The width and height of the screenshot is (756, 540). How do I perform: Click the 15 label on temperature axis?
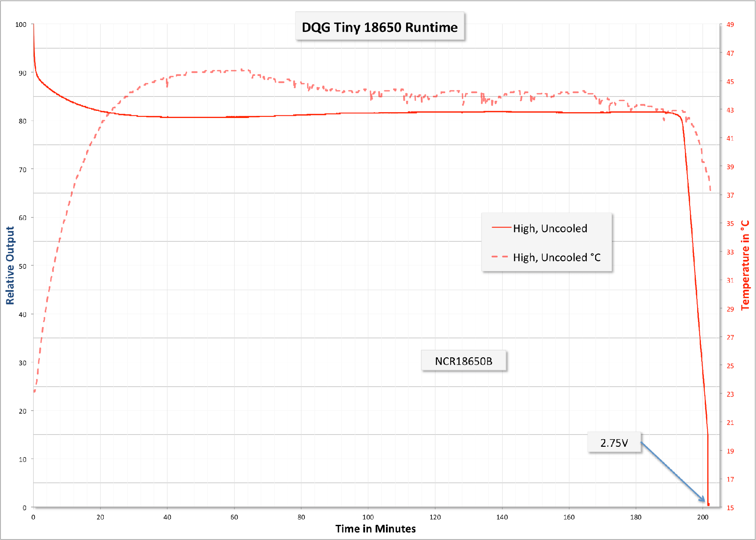tap(730, 508)
